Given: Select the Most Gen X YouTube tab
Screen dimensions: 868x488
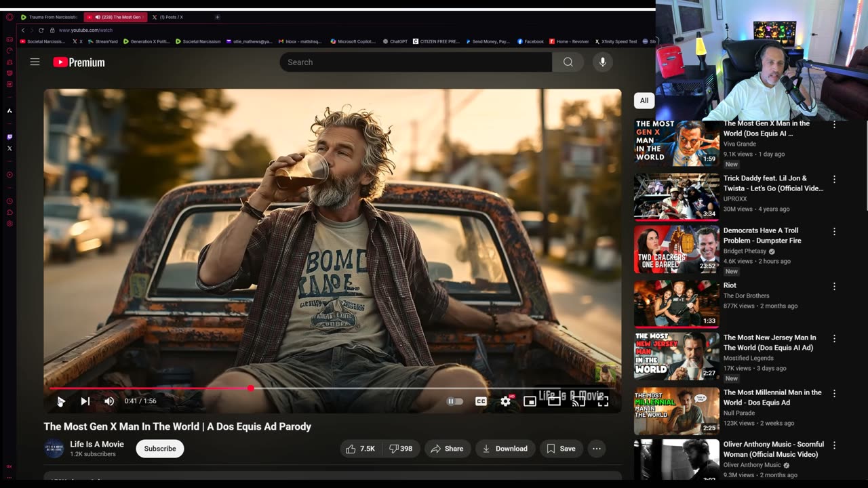Looking at the screenshot, I should point(115,17).
